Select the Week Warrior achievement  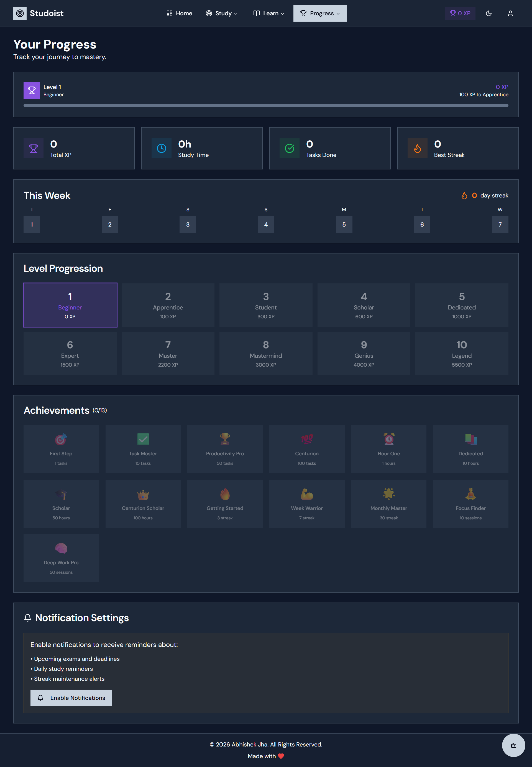click(307, 504)
